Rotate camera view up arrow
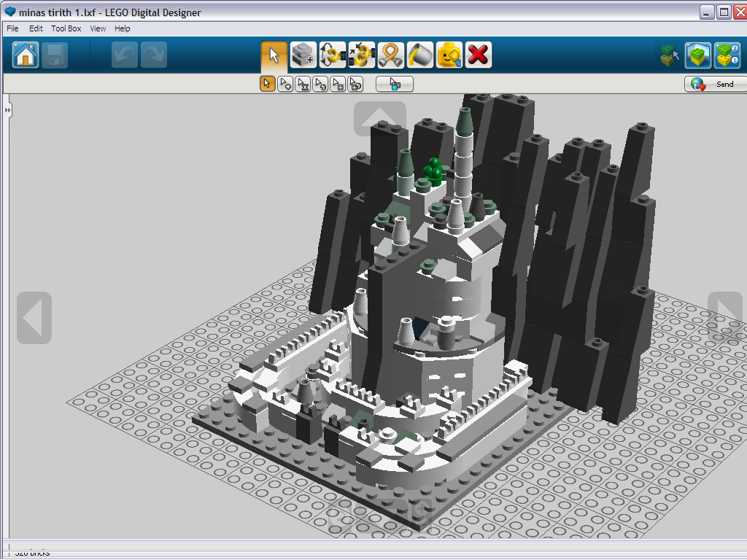Screen dimensions: 747x560 (x=379, y=118)
